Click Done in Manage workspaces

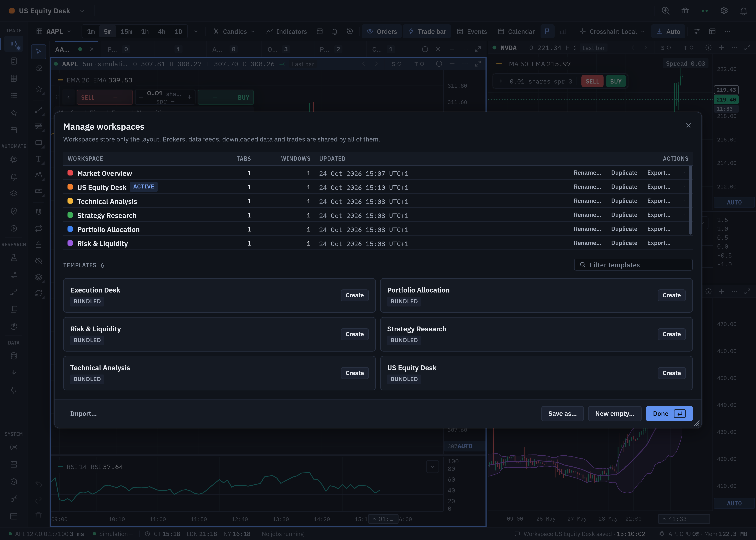point(669,413)
